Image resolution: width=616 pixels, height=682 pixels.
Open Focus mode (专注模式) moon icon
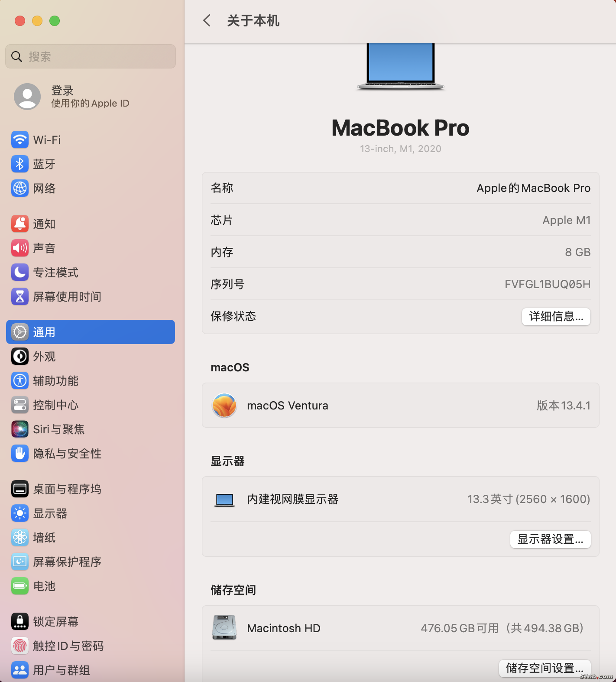point(20,272)
